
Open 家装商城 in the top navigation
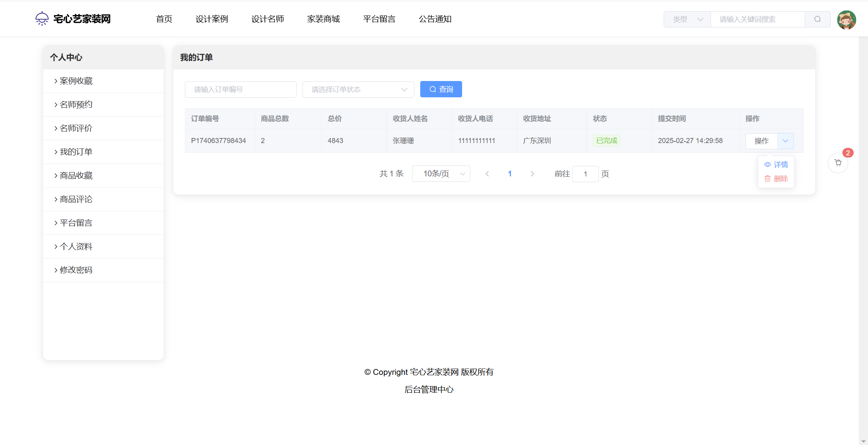(x=323, y=19)
